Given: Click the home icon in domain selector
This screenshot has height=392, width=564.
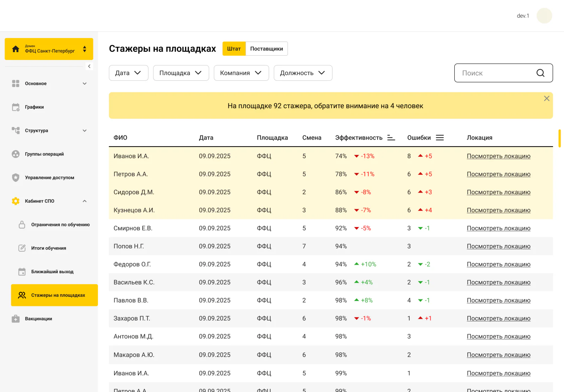Looking at the screenshot, I should [16, 49].
